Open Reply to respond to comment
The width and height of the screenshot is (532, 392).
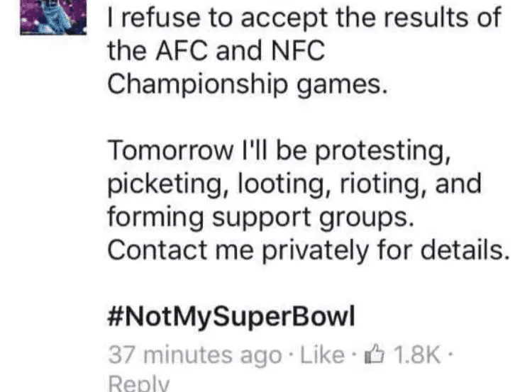coord(138,383)
